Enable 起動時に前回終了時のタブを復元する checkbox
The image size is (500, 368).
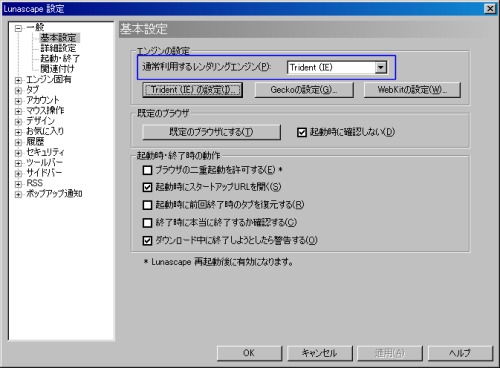tap(147, 205)
